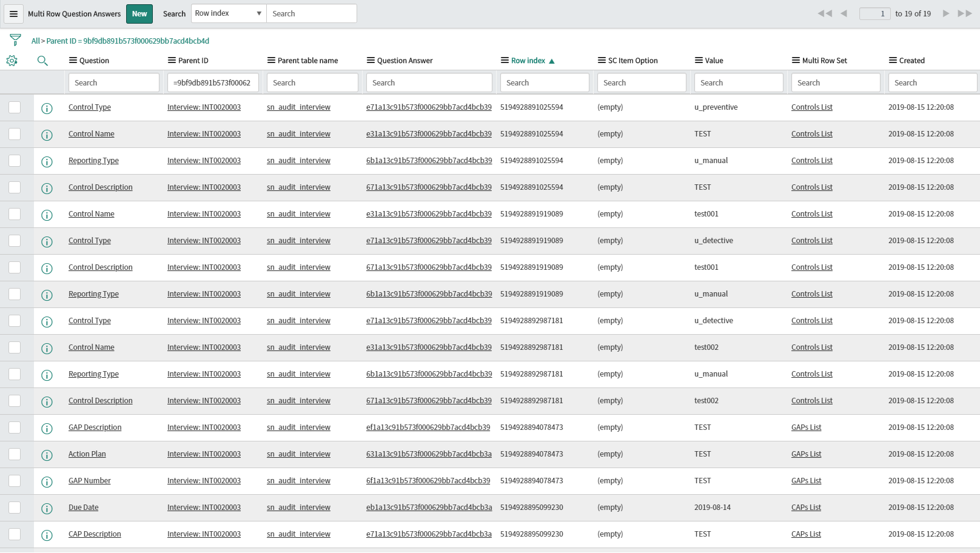Click the top list Search text box

tap(312, 13)
